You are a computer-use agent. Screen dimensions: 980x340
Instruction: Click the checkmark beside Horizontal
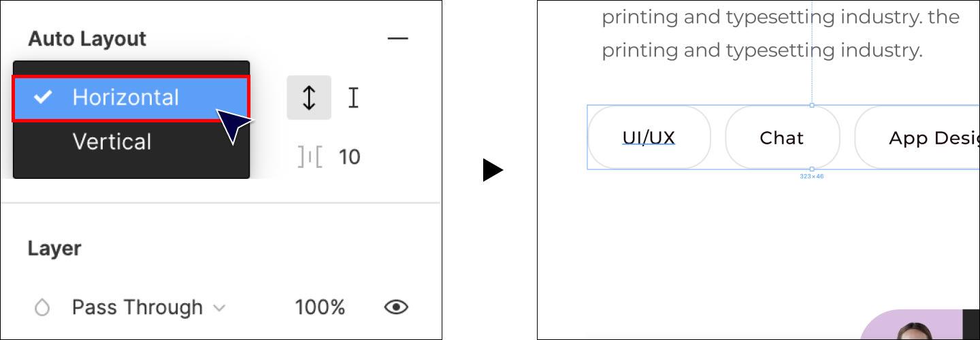(43, 97)
